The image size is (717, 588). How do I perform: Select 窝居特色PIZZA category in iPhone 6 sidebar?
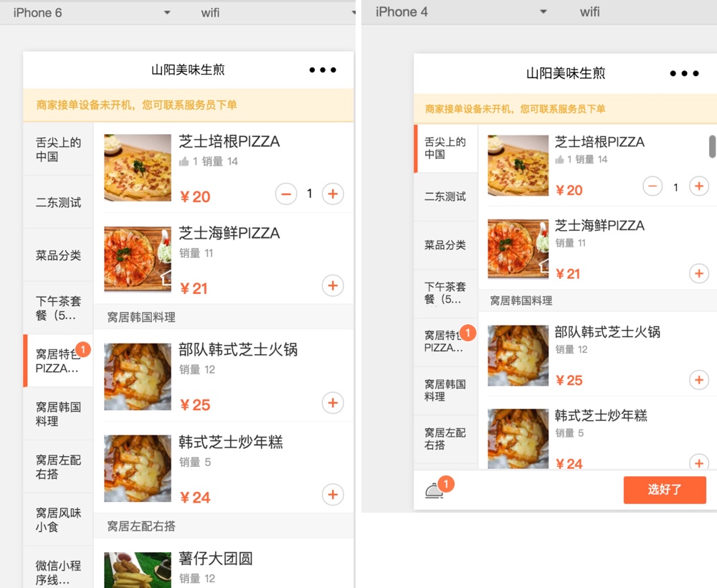click(x=58, y=361)
